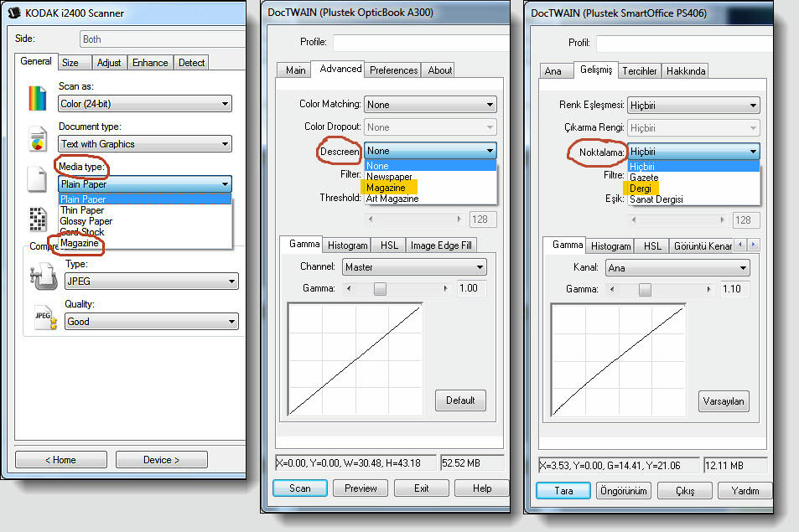Screen dimensions: 799x532
Task: Switch to the Enhance tab
Action: coord(150,63)
